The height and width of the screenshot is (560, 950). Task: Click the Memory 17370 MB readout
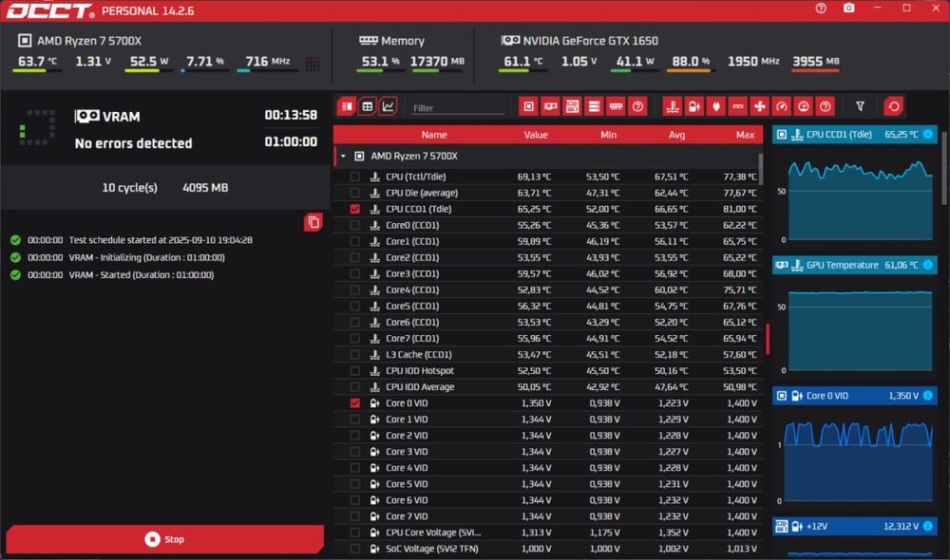click(437, 62)
